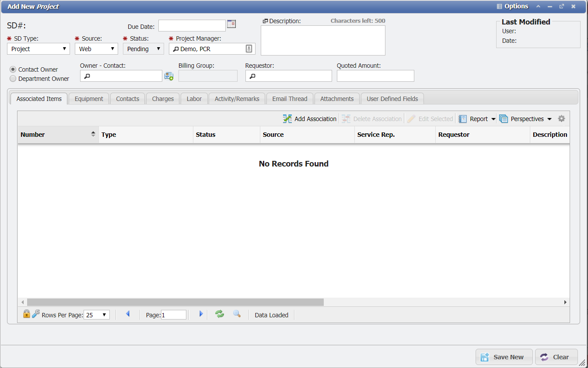
Task: Click the Owner-Contact search magnifier icon
Action: [86, 76]
